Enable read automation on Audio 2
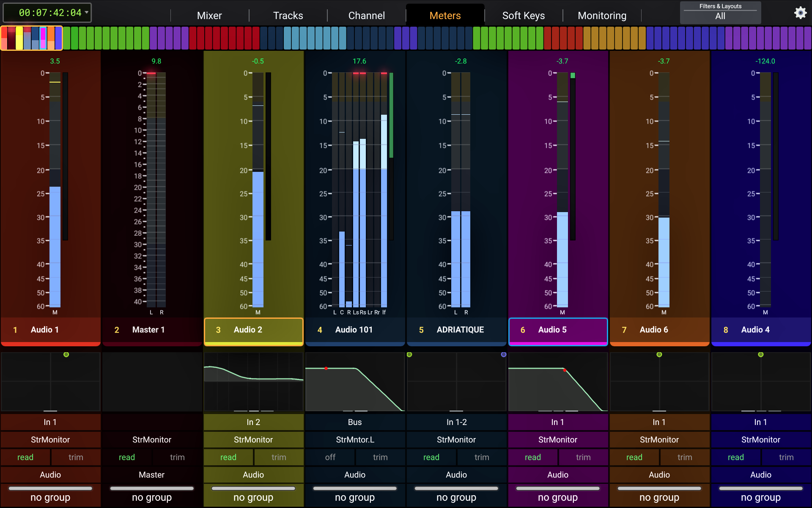812x508 pixels. pos(228,457)
